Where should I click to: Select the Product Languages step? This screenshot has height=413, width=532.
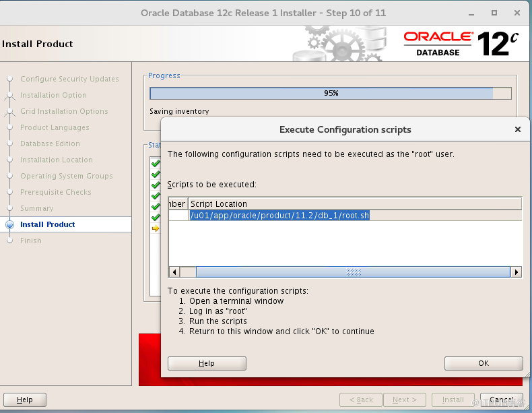point(55,127)
